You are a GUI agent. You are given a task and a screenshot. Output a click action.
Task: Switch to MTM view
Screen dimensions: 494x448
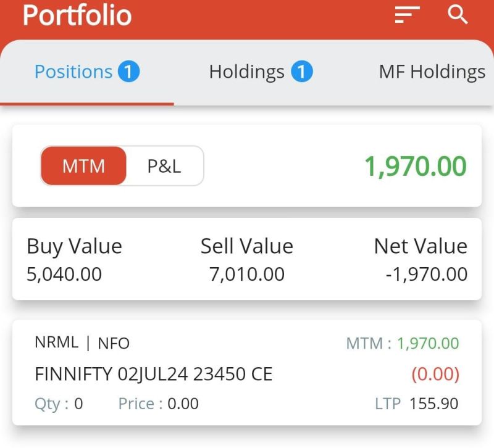[x=83, y=166]
